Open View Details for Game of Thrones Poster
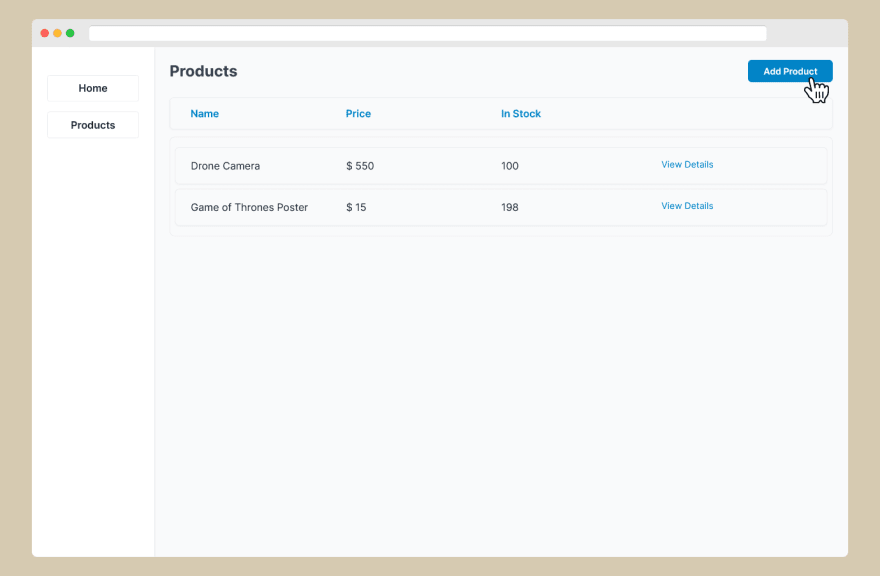The width and height of the screenshot is (880, 576). [x=687, y=206]
